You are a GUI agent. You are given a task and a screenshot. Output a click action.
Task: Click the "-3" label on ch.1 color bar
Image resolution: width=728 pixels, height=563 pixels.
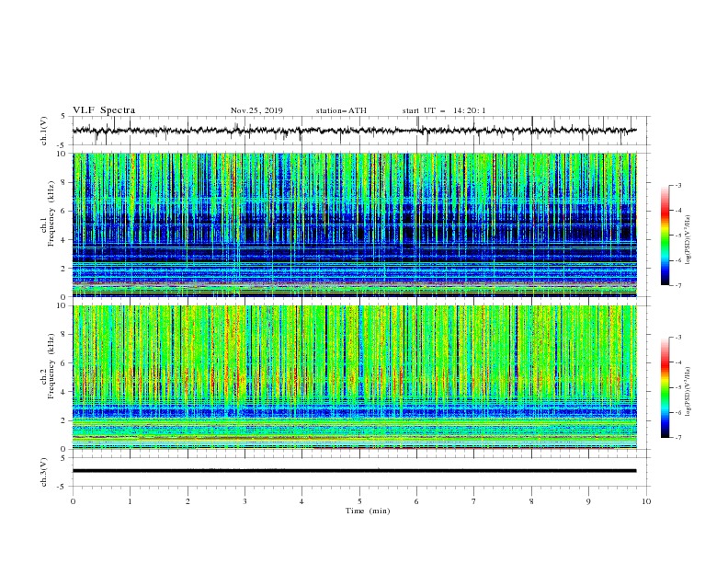(678, 185)
